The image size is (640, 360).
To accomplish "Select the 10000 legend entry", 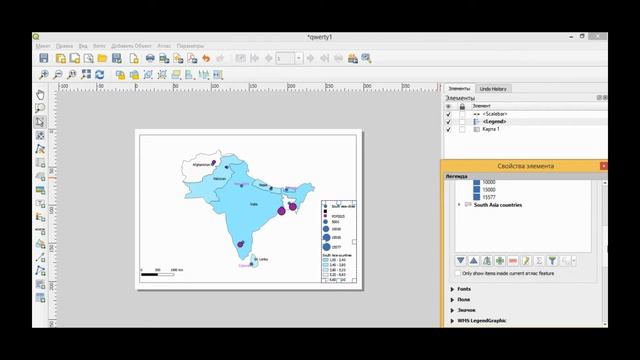I will coord(489,182).
